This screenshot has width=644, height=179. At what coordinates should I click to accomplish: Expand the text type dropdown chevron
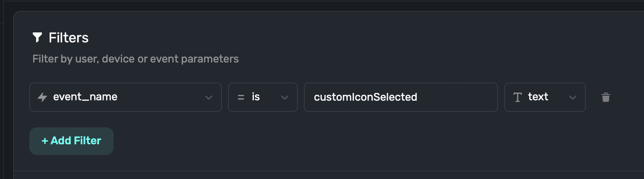(x=573, y=98)
